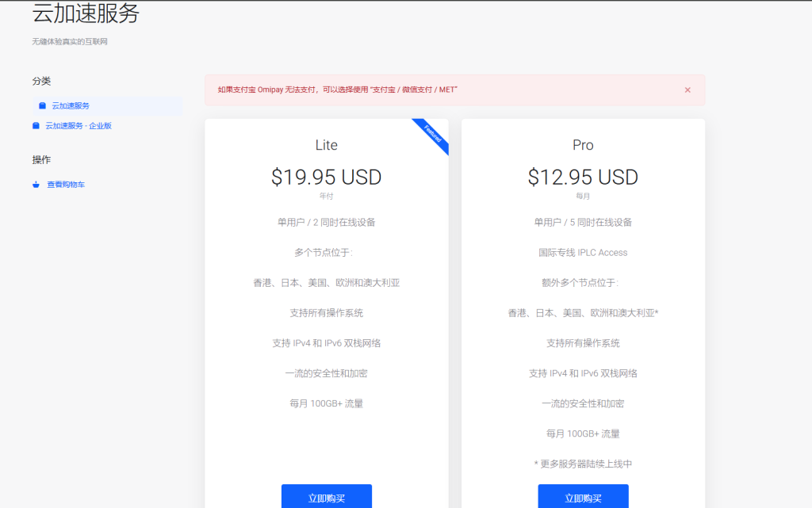Dismiss the red payment notice alert
This screenshot has width=812, height=508.
point(688,90)
